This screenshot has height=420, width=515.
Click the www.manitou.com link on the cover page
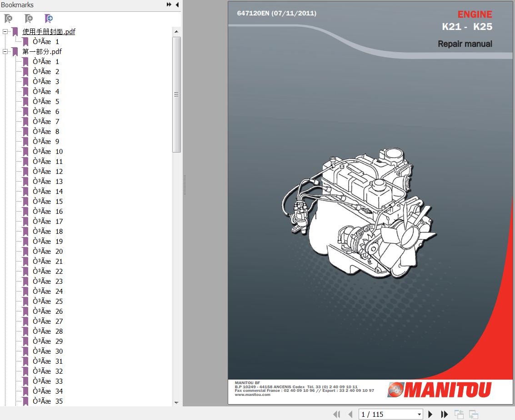[x=252, y=395]
